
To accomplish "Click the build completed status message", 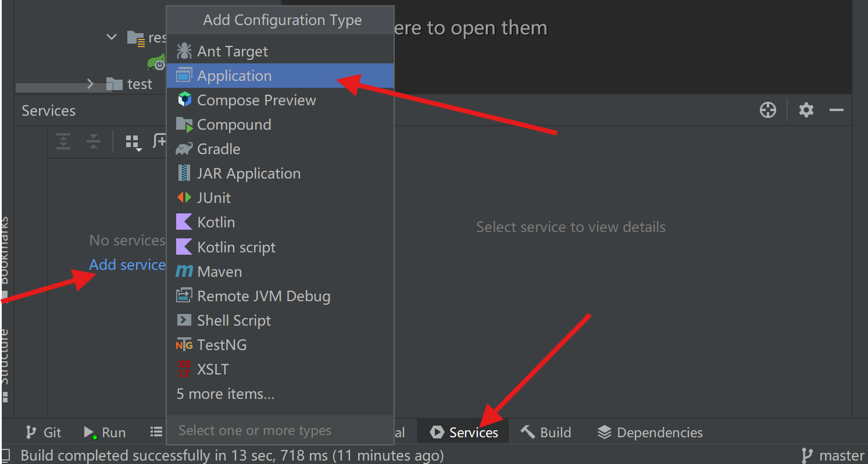I will tap(233, 455).
